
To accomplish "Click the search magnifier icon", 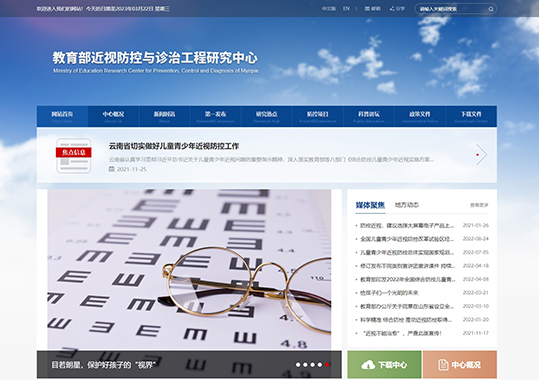I will (491, 9).
